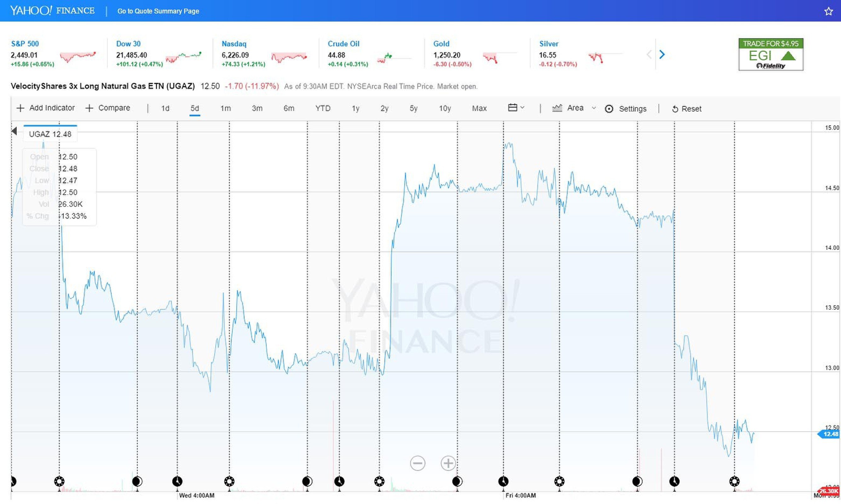Show next market tickers with right chevron
Image resolution: width=841 pixels, height=504 pixels.
coord(662,54)
